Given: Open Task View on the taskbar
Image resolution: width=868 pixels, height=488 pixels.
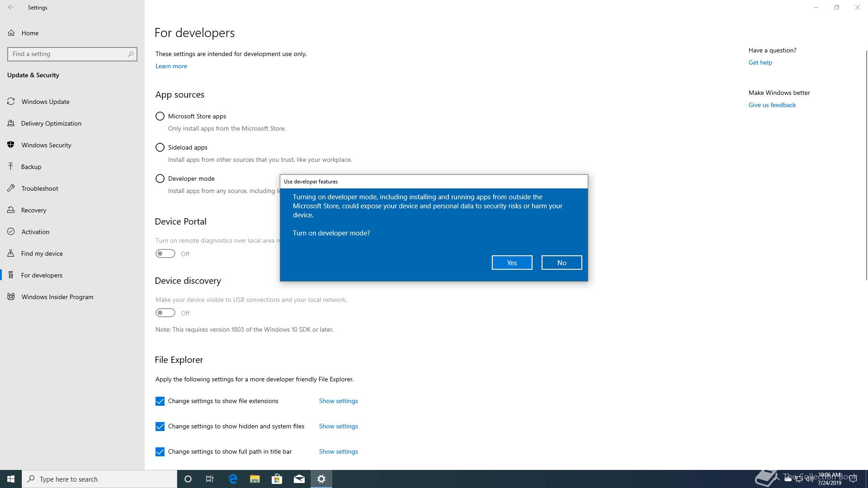Looking at the screenshot, I should [210, 479].
